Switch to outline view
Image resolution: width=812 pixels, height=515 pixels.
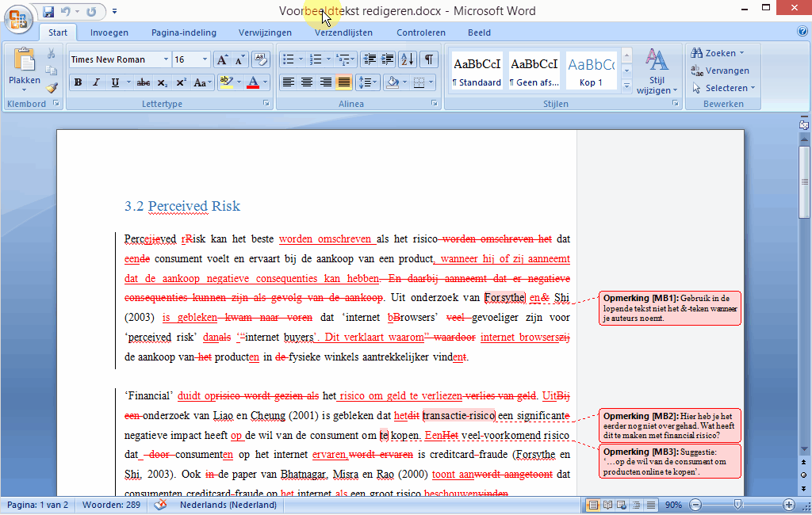636,505
